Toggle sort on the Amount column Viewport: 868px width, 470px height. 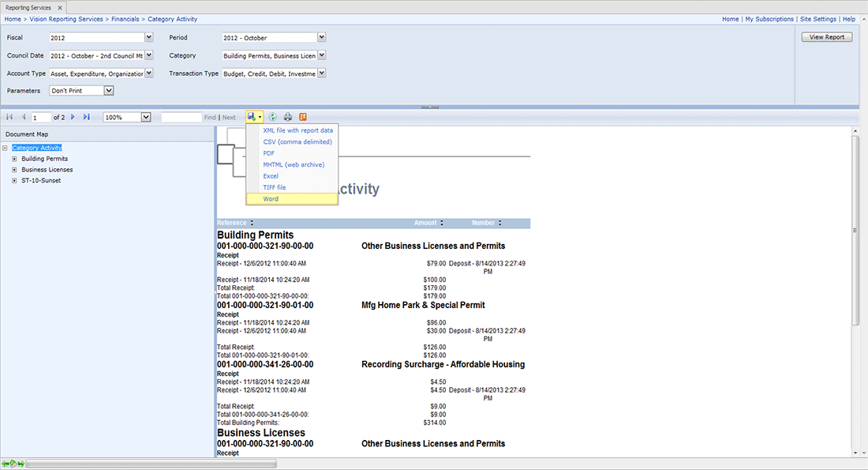pyautogui.click(x=441, y=223)
